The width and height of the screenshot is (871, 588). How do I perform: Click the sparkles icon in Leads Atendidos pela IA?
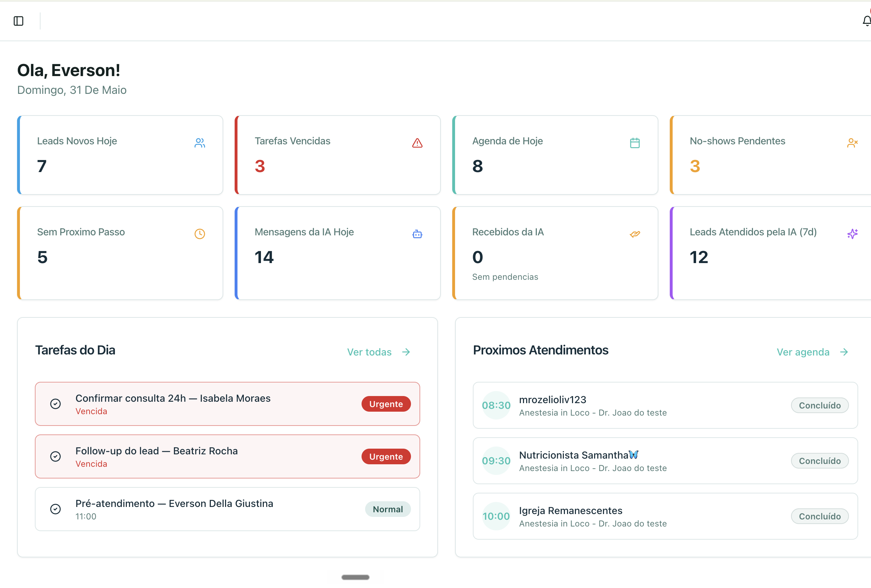[x=852, y=234]
